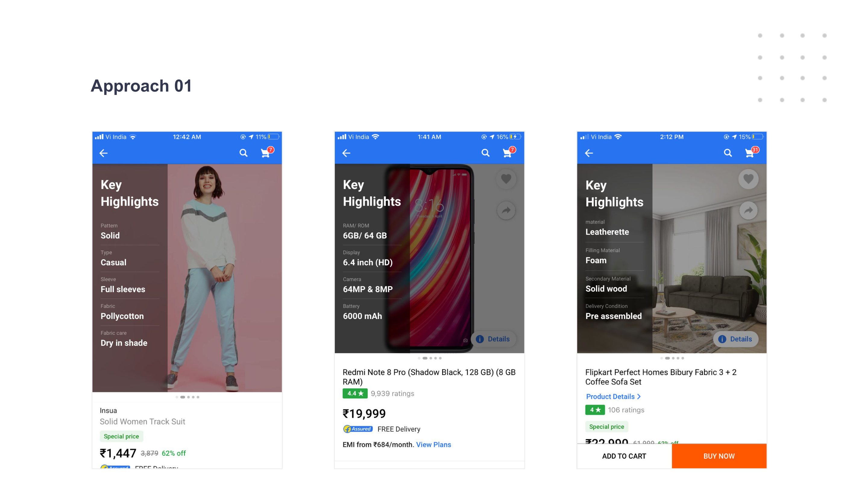Click the Special price tag on the track suit

(x=121, y=436)
